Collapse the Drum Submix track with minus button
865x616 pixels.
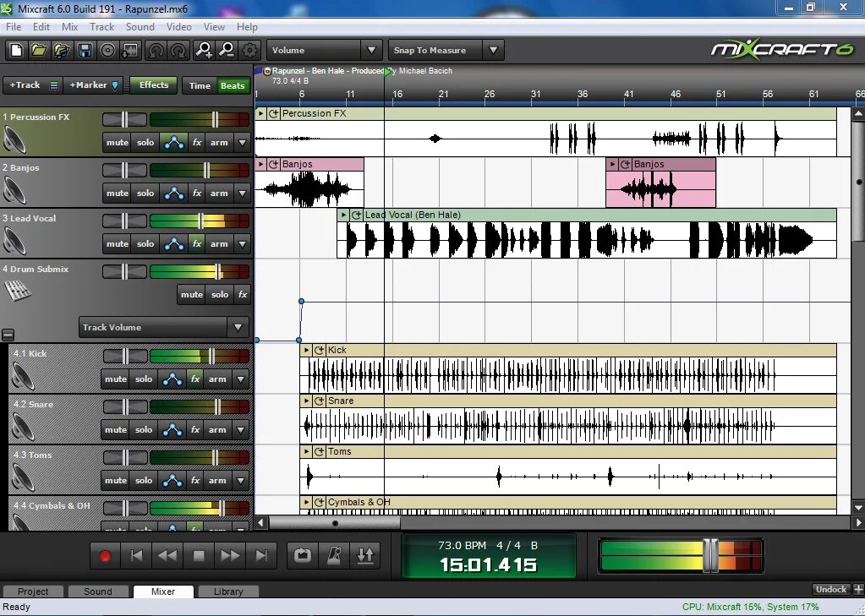pos(8,335)
